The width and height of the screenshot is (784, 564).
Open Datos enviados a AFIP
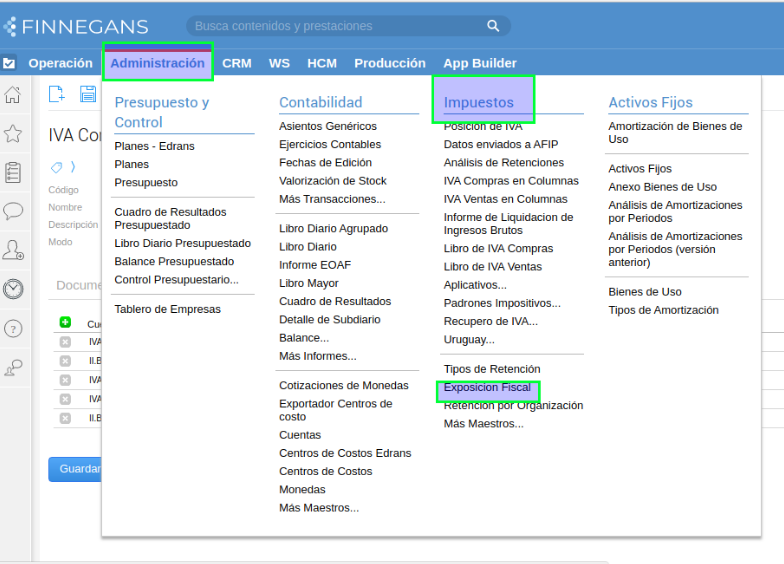500,144
